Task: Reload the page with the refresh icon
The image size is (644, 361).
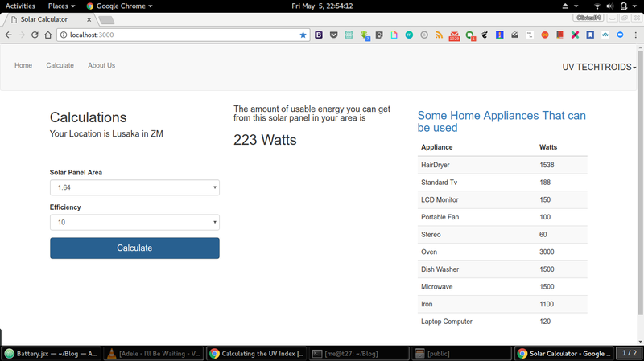Action: pyautogui.click(x=35, y=35)
